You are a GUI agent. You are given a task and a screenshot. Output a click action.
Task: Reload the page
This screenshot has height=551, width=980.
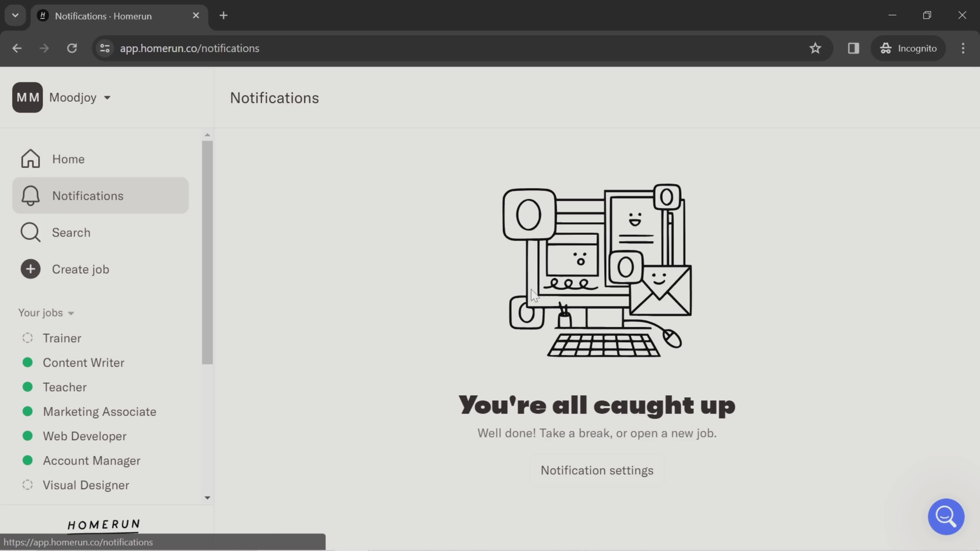click(72, 48)
